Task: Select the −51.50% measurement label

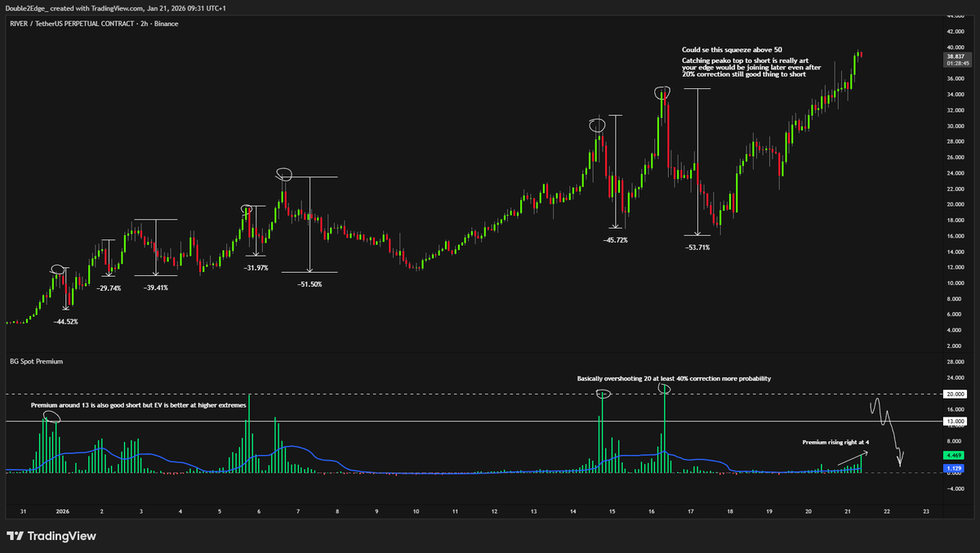Action: [x=310, y=284]
